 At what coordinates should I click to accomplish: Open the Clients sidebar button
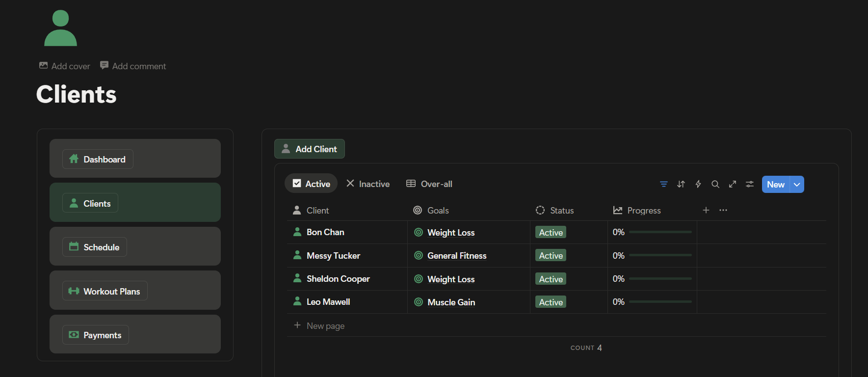tap(90, 203)
